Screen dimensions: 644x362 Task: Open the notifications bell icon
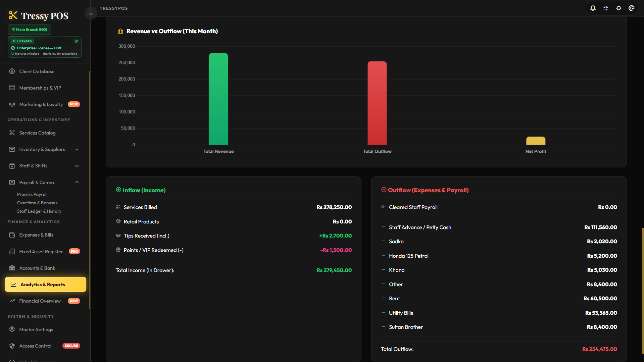593,8
